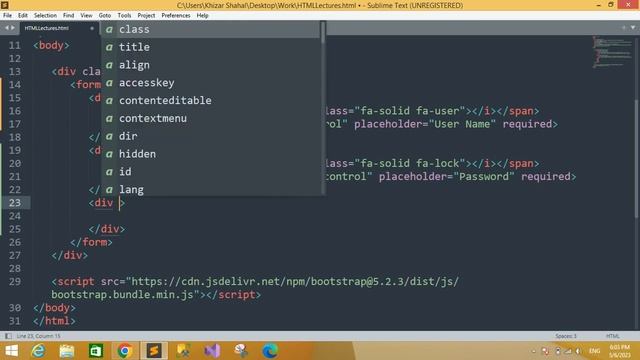This screenshot has height=360, width=640.
Task: Open Google Chrome from taskbar
Action: tap(125, 351)
